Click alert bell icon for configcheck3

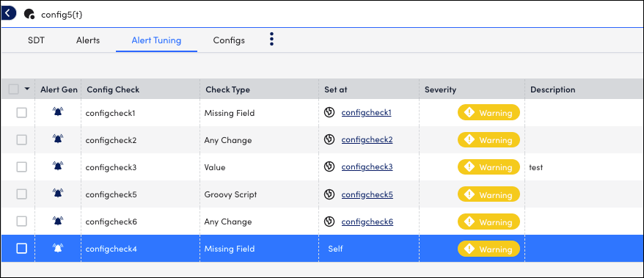tap(58, 166)
